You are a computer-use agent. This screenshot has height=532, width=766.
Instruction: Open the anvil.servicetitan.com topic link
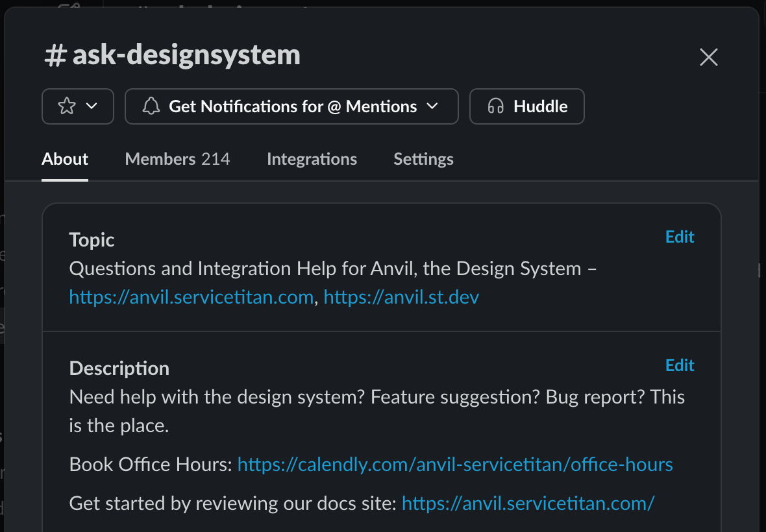coord(190,296)
